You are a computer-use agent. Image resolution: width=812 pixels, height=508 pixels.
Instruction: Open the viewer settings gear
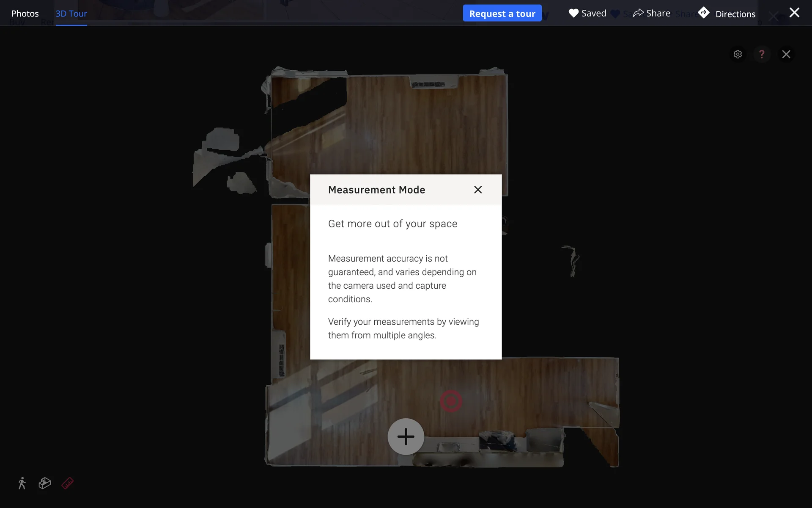[x=738, y=54]
